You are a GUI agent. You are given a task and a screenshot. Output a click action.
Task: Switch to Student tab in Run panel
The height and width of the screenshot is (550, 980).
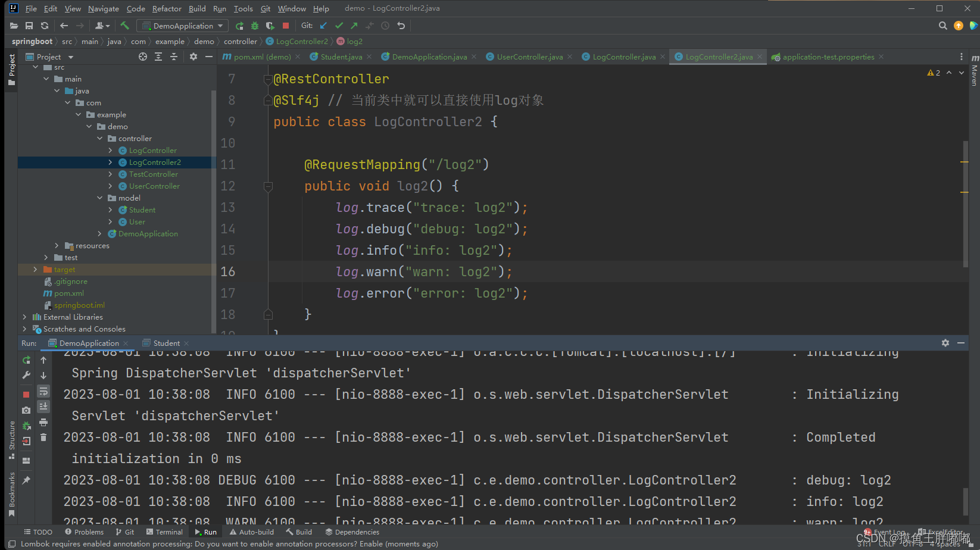(166, 343)
